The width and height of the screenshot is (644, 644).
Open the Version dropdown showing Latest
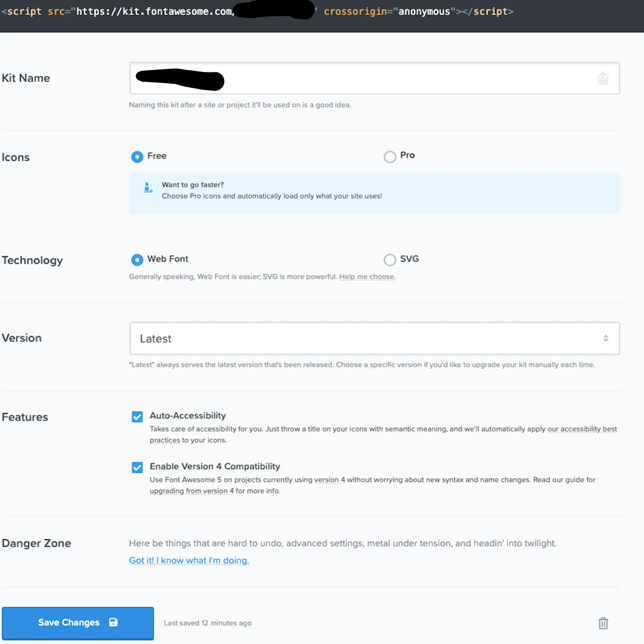pyautogui.click(x=374, y=339)
